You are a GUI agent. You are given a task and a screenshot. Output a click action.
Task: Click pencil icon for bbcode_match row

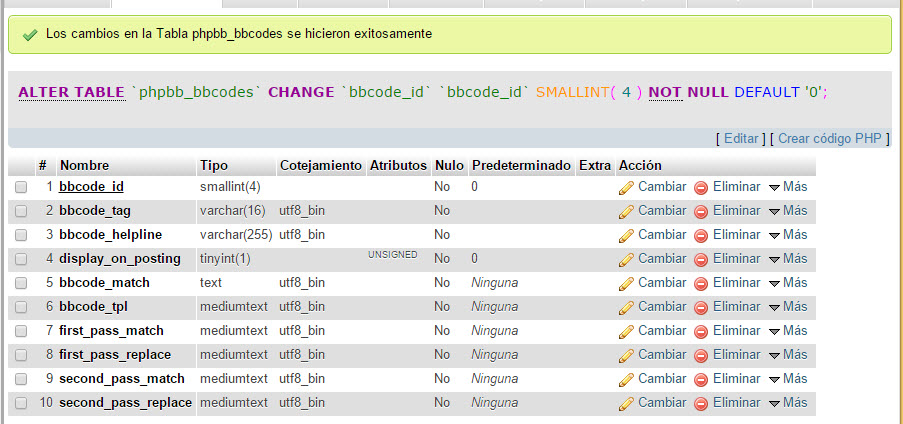627,283
